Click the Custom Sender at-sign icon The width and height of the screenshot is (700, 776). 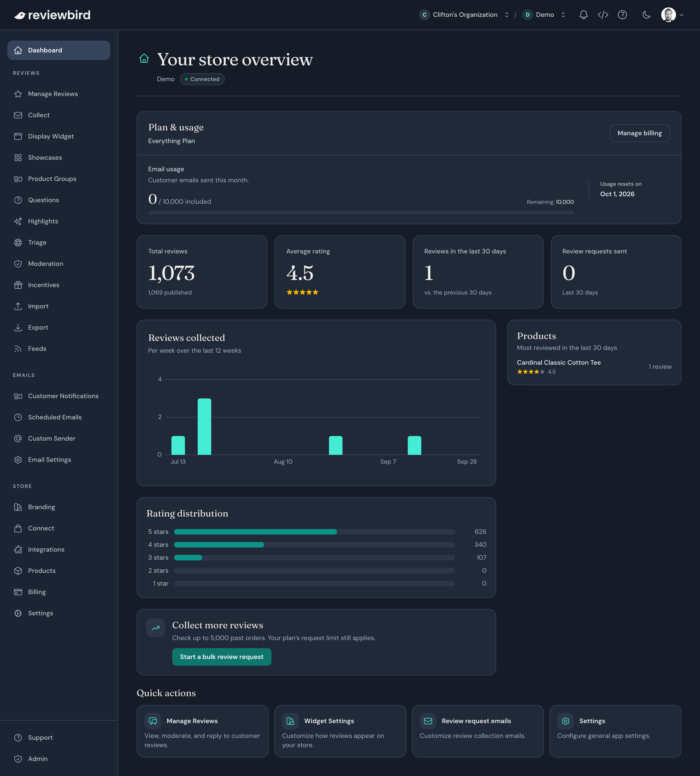(18, 438)
